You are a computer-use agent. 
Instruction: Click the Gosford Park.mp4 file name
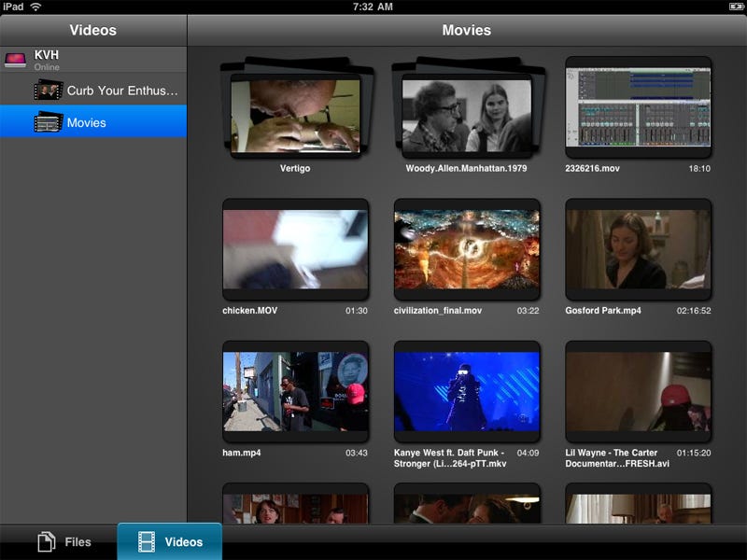pos(603,311)
